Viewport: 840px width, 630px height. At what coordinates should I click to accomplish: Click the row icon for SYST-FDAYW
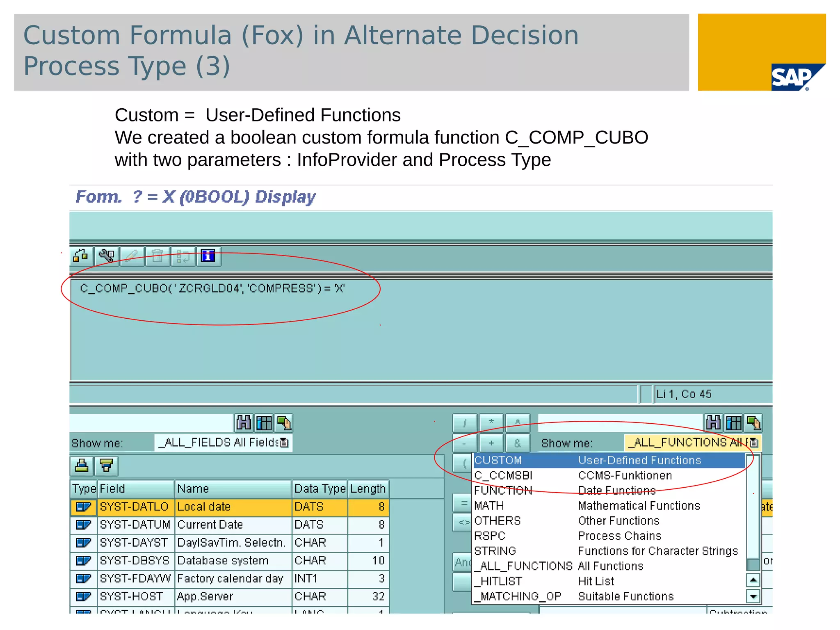point(84,579)
